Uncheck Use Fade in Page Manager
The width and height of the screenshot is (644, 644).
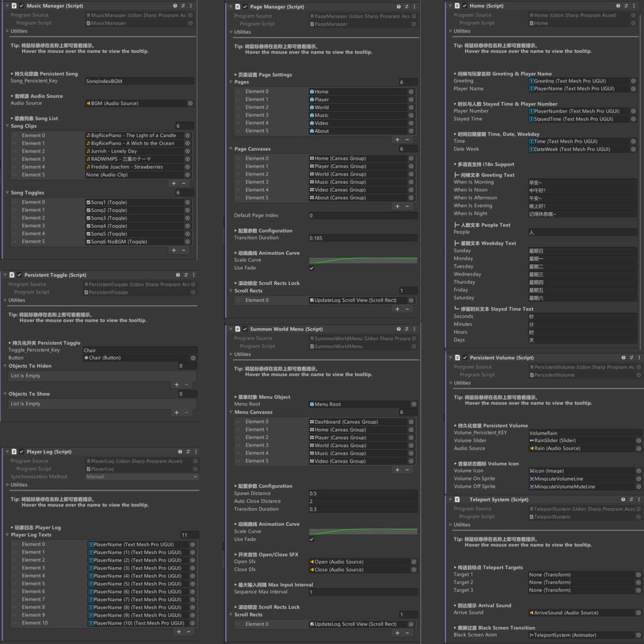(x=311, y=268)
